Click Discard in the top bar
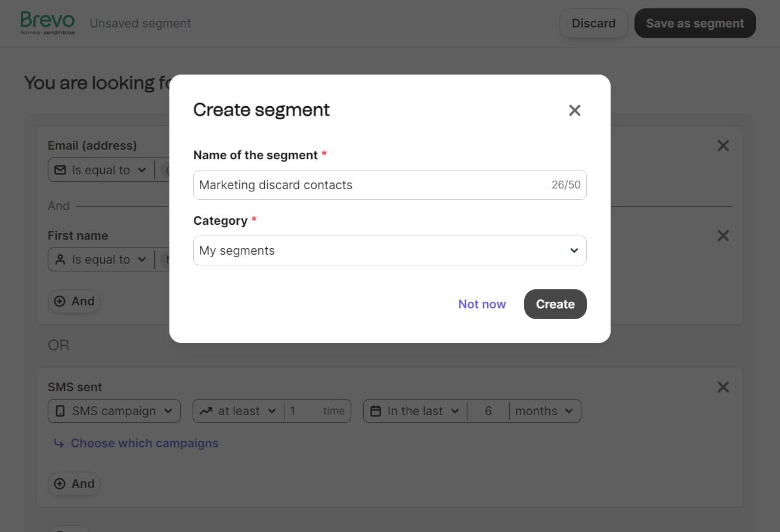 [x=593, y=23]
